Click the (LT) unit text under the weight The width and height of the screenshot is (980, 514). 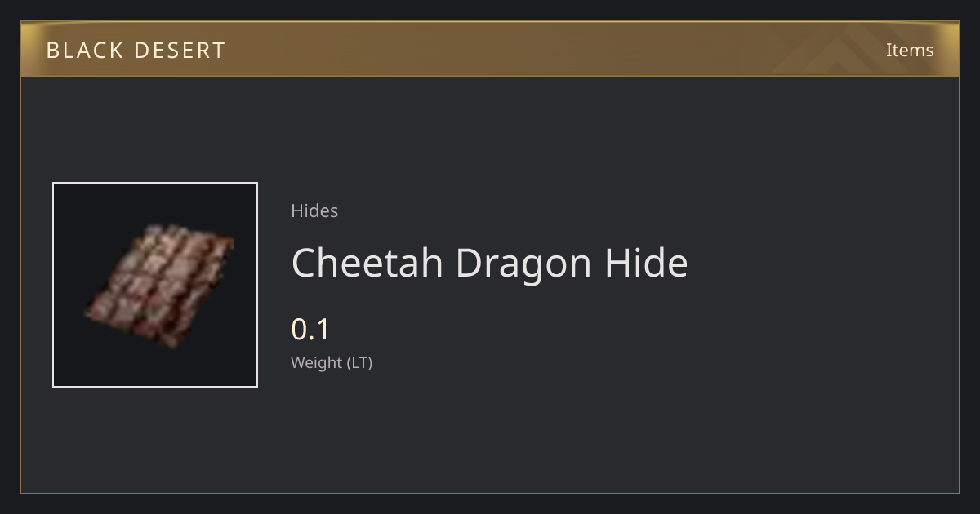360,362
